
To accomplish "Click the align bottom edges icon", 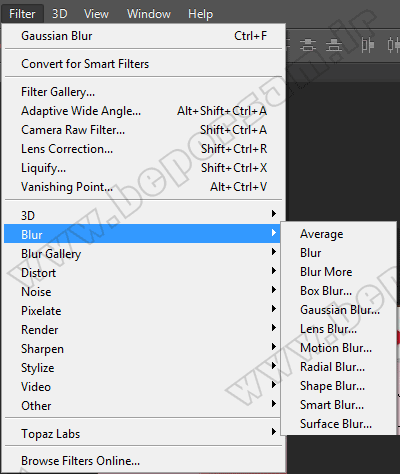I will (334, 45).
